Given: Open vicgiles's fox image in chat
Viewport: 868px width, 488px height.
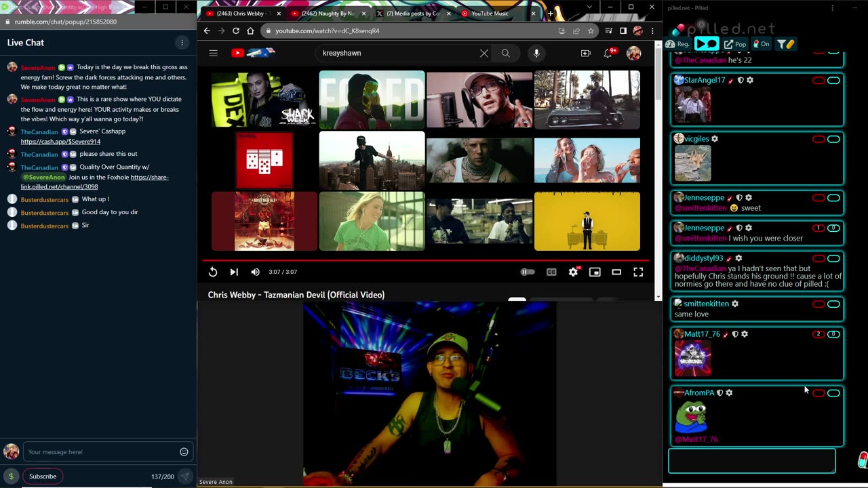Looking at the screenshot, I should click(x=693, y=163).
